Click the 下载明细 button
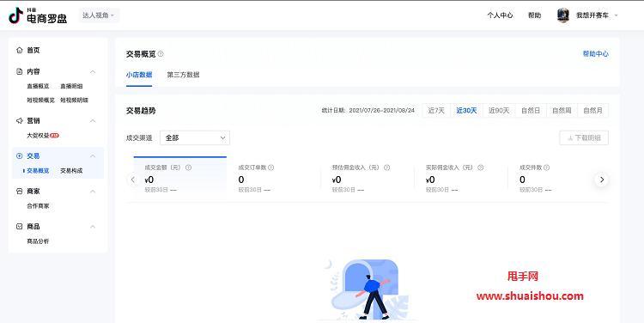Image resolution: width=644 pixels, height=323 pixels. pos(584,138)
